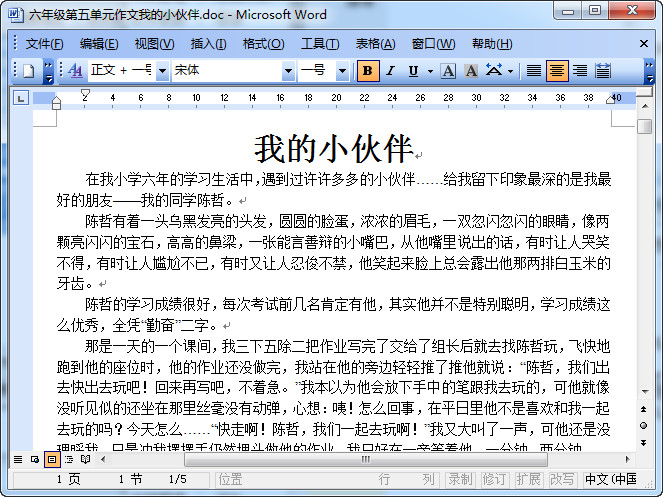The image size is (663, 497).
Task: Open the 工具(T) menu
Action: (x=320, y=44)
